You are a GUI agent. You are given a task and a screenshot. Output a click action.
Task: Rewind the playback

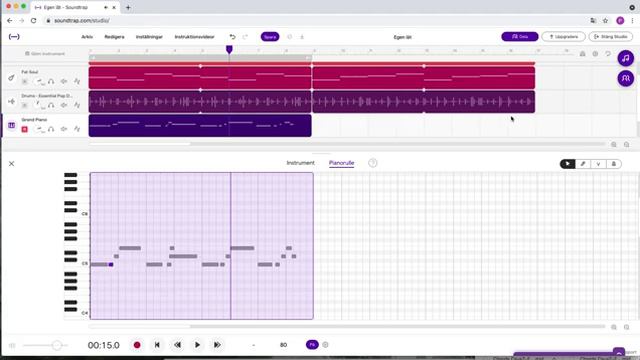pyautogui.click(x=177, y=345)
